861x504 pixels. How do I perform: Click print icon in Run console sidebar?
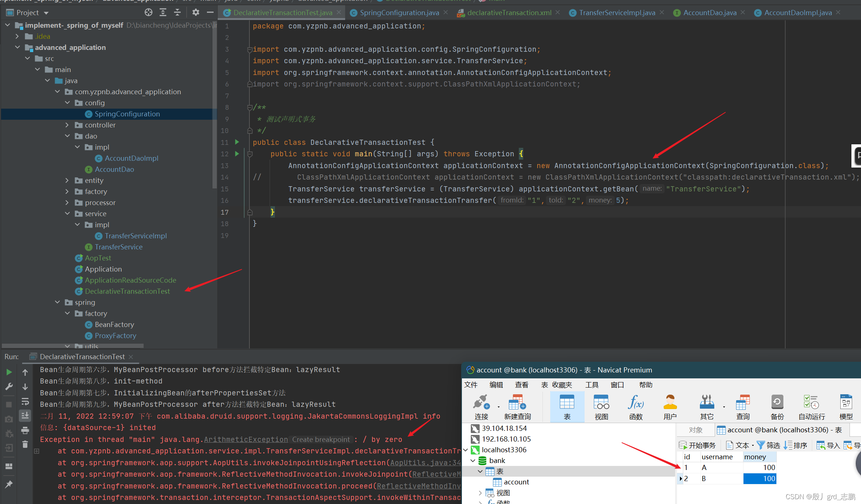pos(25,430)
